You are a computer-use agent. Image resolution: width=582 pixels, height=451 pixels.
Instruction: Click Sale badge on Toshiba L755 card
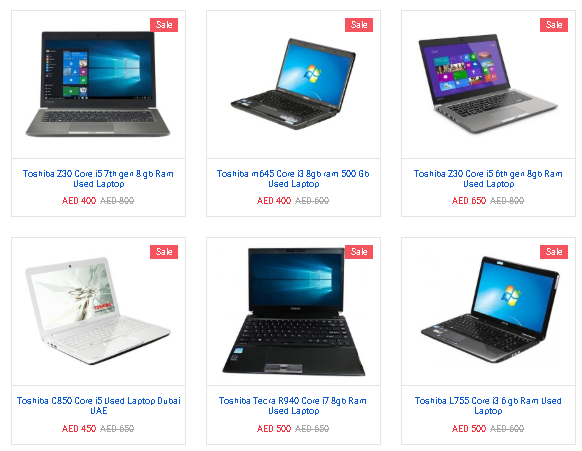click(x=554, y=252)
